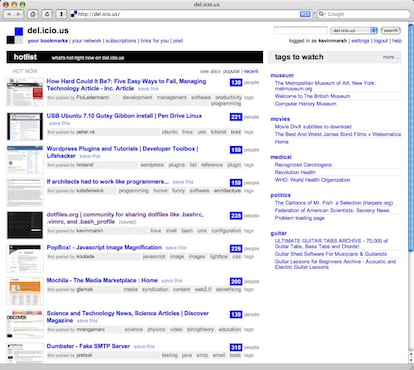Open the guitar tag heading
414x370 pixels.
point(279,233)
